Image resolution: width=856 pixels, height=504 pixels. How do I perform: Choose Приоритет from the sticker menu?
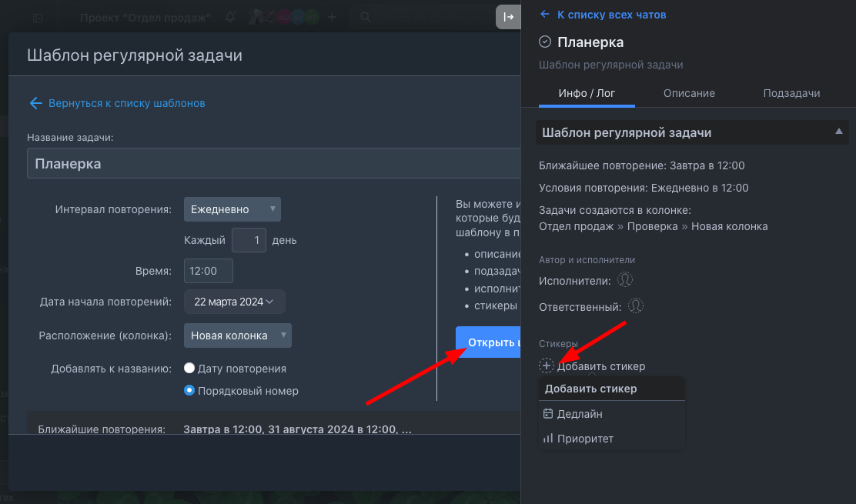pos(585,439)
